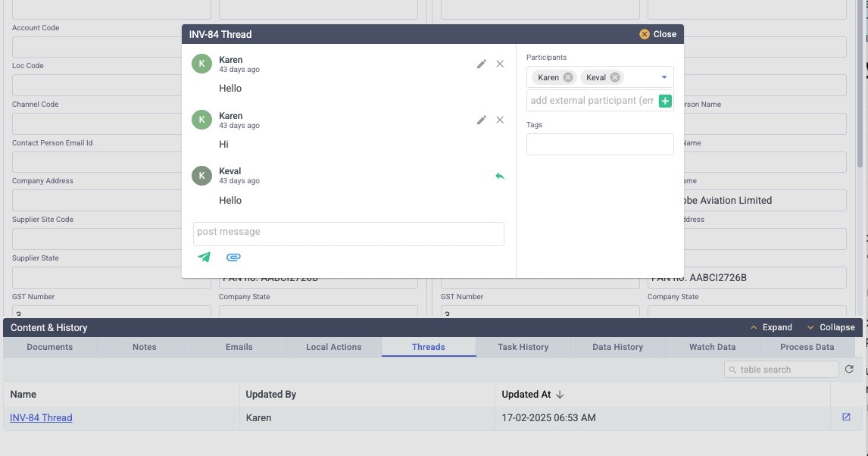Click the Loc Code field
Image resolution: width=868 pixels, height=456 pixels.
point(97,86)
